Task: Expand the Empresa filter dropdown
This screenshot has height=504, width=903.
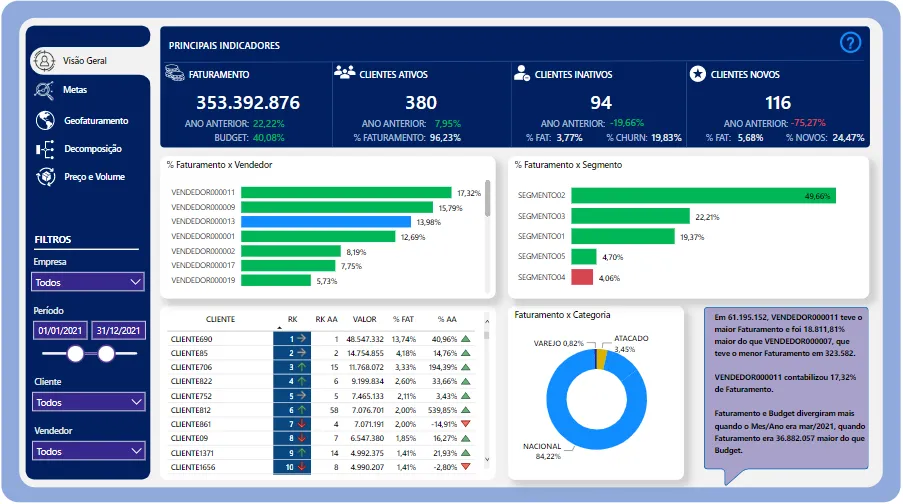Action: click(x=88, y=282)
